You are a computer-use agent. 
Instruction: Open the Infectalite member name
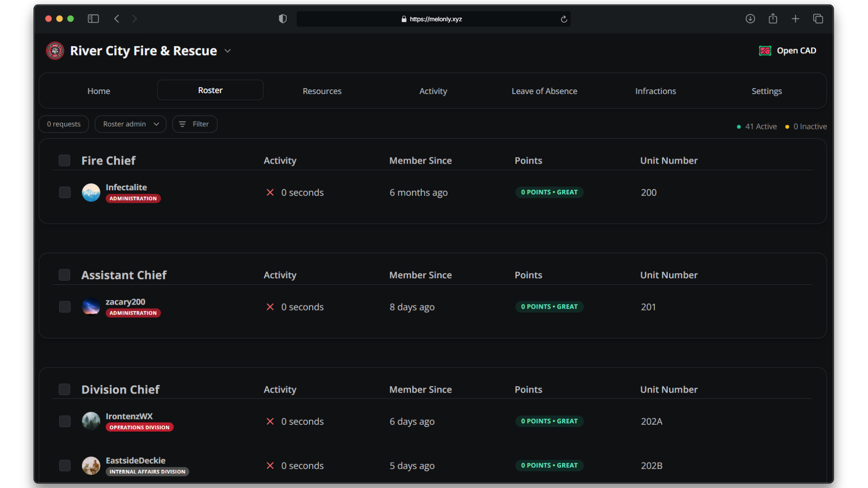click(126, 187)
